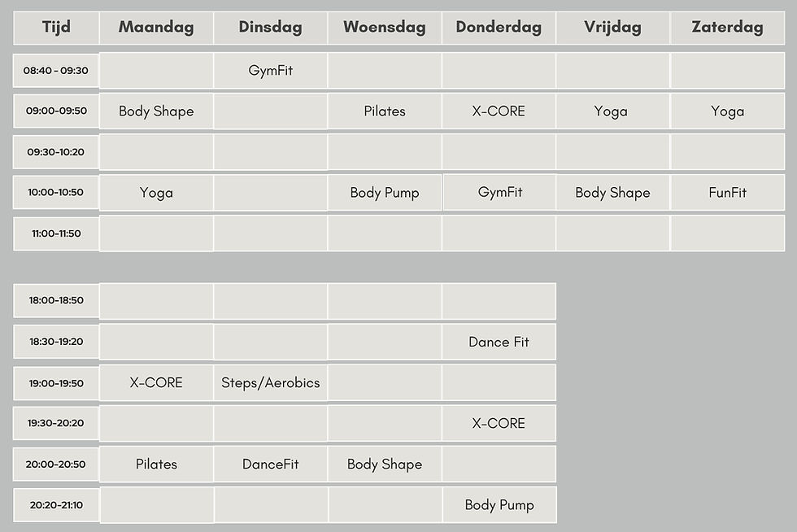Select X-CORE on Maandag evening
Viewport: 797px width, 532px height.
pyautogui.click(x=156, y=383)
